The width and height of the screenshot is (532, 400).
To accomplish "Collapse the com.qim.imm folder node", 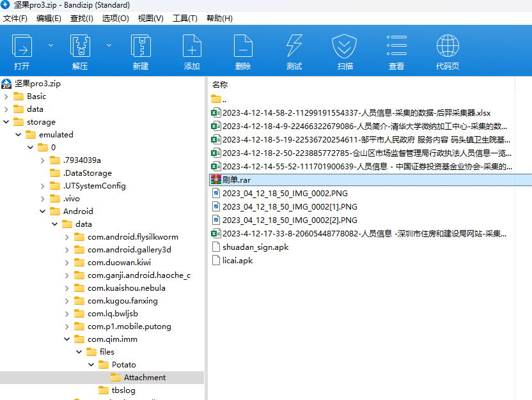I will coord(67,339).
